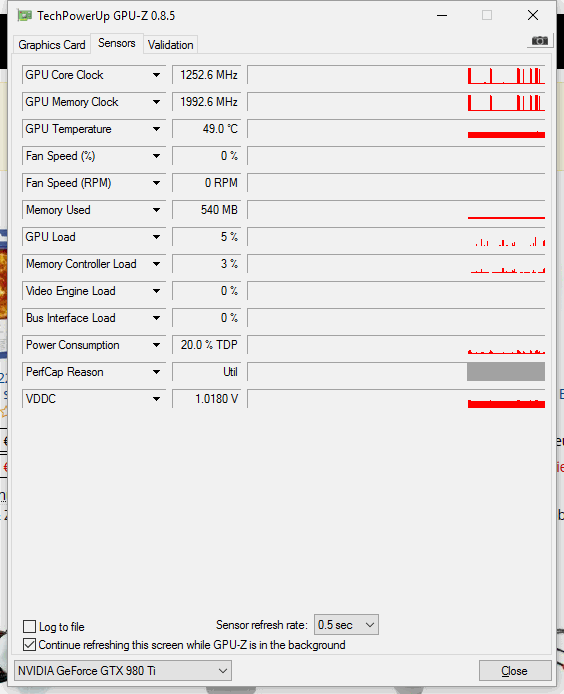Click the VDDC history graph
Viewport: 564px width, 694px height.
396,399
